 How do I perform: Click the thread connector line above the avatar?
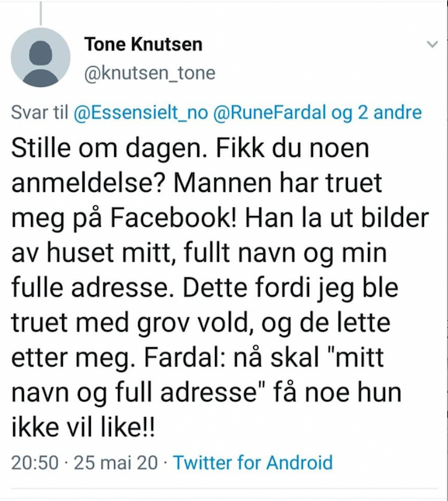point(40,12)
